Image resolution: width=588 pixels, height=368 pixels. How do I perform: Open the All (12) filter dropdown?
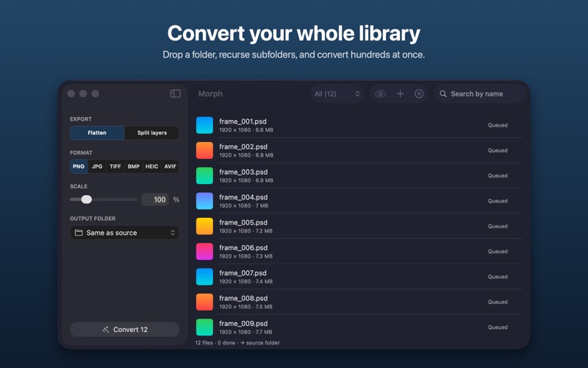coord(337,94)
